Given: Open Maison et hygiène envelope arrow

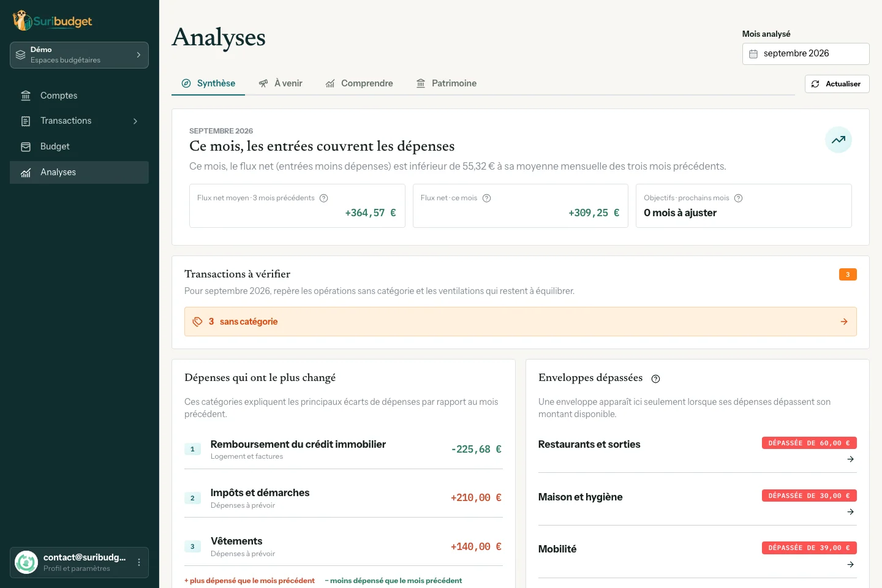Looking at the screenshot, I should 851,512.
